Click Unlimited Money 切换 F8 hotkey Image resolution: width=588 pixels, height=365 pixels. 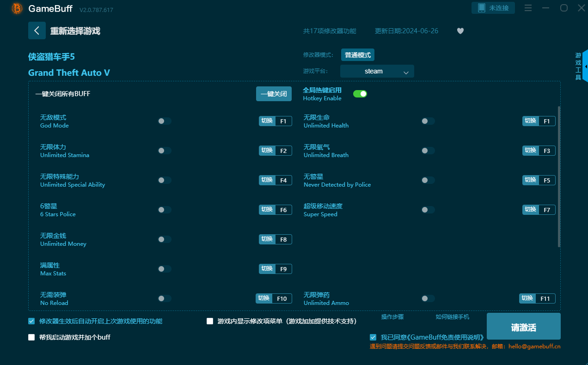(276, 239)
